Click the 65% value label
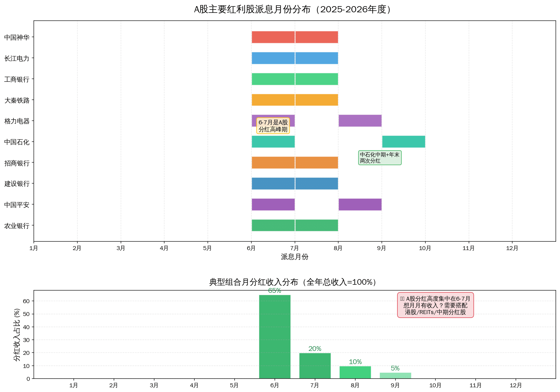The image size is (560, 392). pyautogui.click(x=275, y=291)
